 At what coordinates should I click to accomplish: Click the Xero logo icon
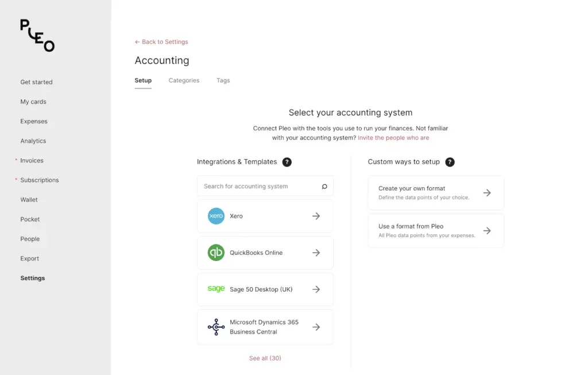216,216
